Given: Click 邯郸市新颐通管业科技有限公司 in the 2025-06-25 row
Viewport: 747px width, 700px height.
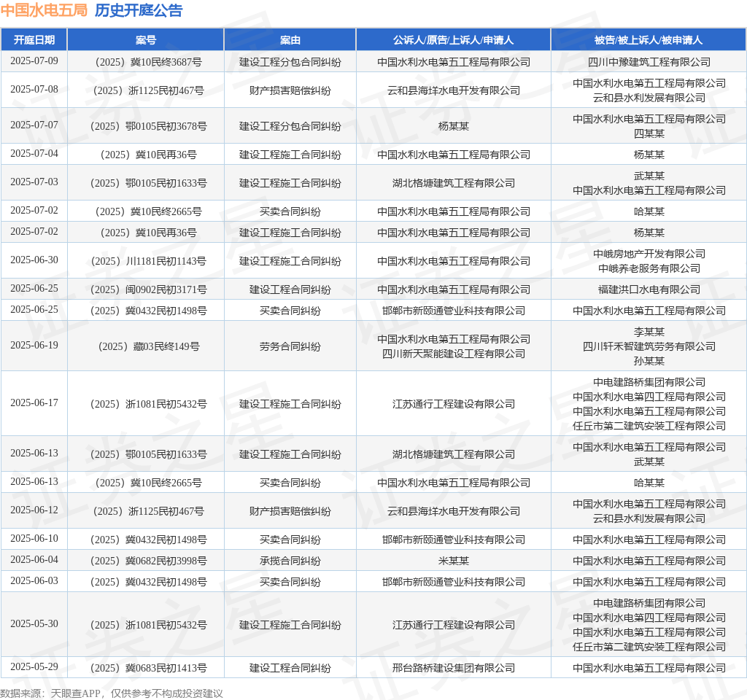Looking at the screenshot, I should (x=453, y=311).
